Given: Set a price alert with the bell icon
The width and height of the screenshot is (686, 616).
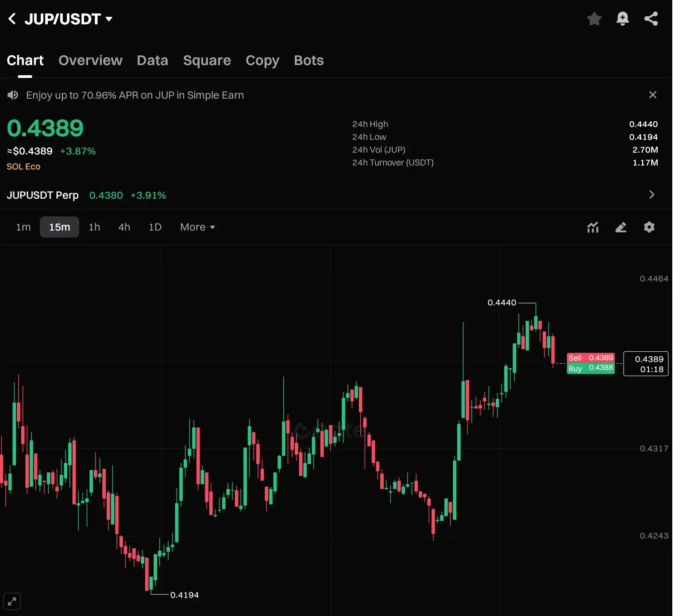Looking at the screenshot, I should click(622, 19).
